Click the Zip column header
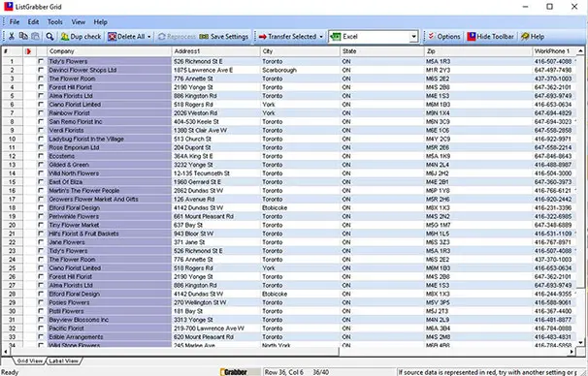Viewport: 588px width, 376px height. tap(478, 51)
